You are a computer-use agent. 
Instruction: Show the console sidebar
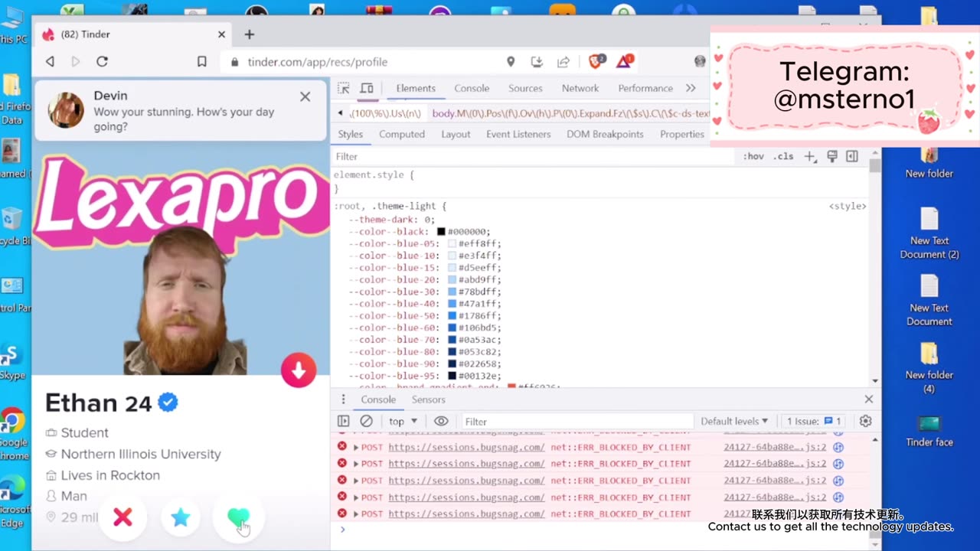tap(344, 421)
